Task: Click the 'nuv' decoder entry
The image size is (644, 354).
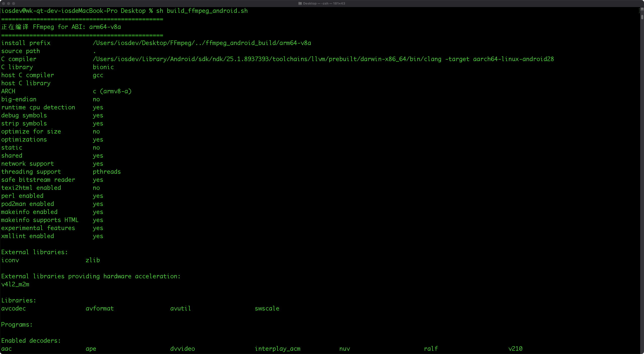Action: [345, 349]
